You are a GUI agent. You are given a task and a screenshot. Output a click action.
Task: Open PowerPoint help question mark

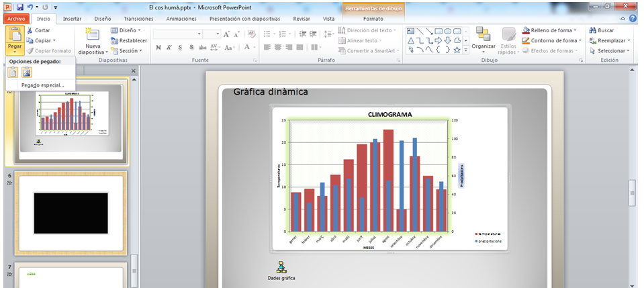pos(633,19)
